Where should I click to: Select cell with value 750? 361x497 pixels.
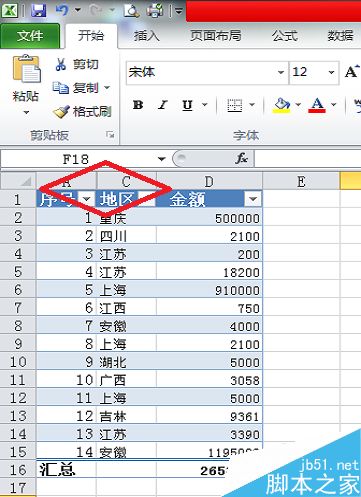pyautogui.click(x=209, y=308)
